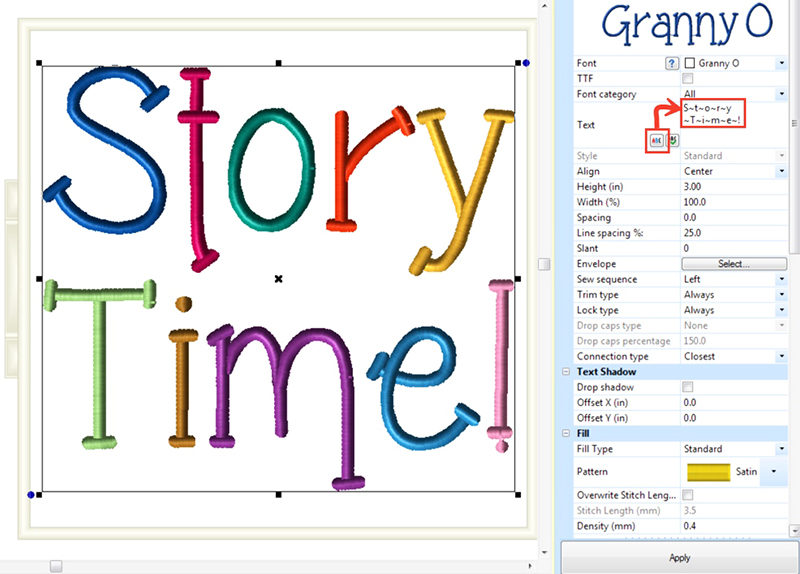Viewport: 800px width, 574px height.
Task: Click the Envelope Select... button
Action: click(732, 264)
